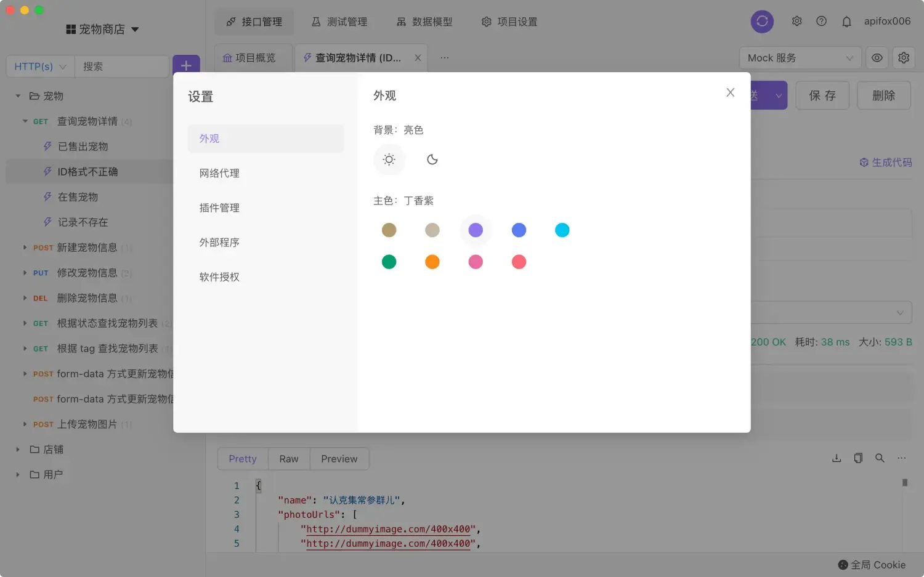Open Mock service gear settings
Screen dimensions: 924x577
(x=903, y=57)
